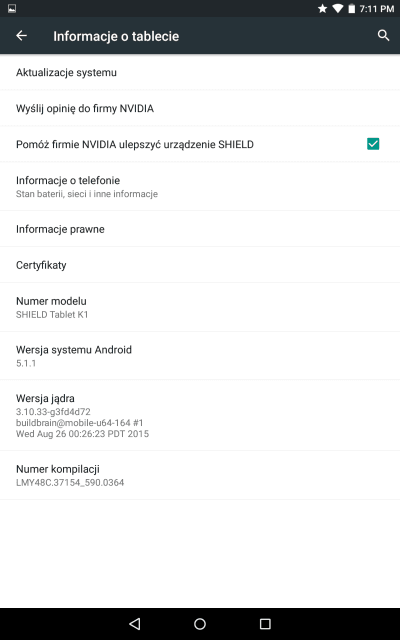
Task: Tap the Numer kompilacji row
Action: click(x=200, y=476)
